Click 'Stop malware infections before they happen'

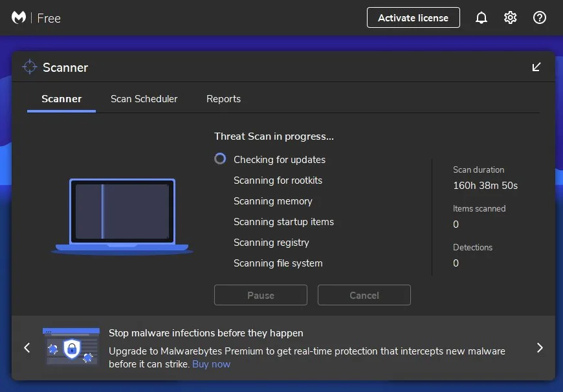tap(206, 333)
